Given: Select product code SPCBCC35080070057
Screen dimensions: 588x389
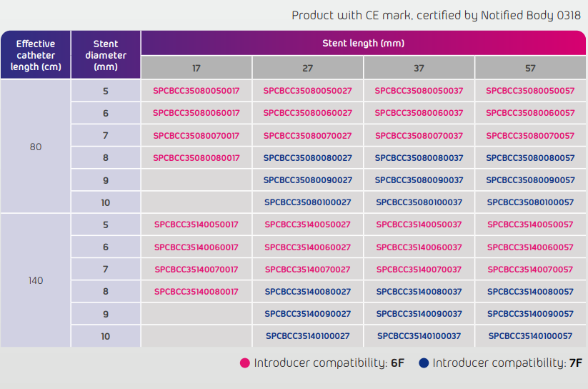Looking at the screenshot, I should (530, 136).
